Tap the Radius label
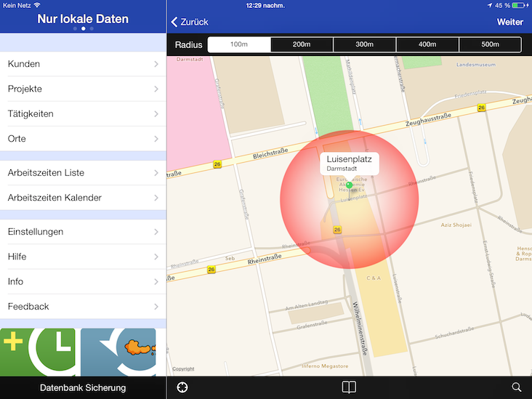This screenshot has width=532, height=399. [188, 45]
